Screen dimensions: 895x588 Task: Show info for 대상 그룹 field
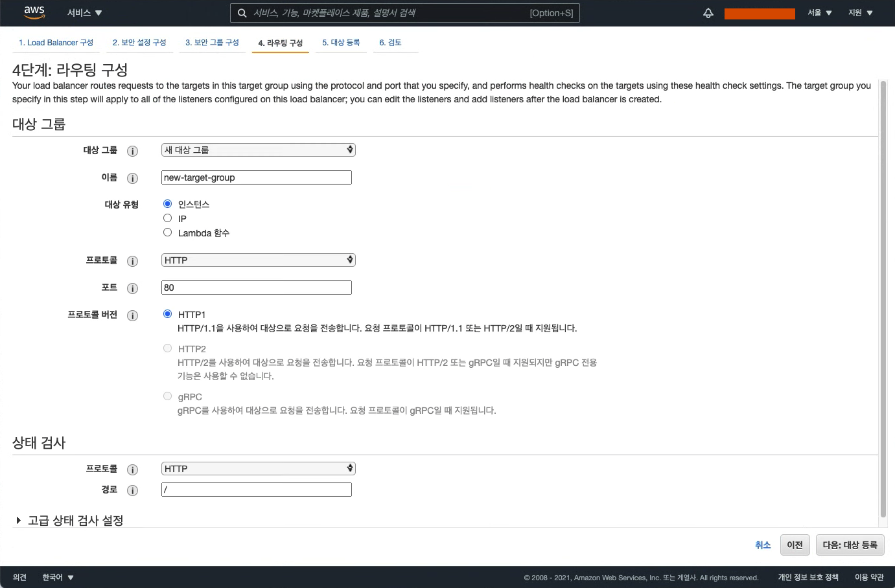(132, 151)
